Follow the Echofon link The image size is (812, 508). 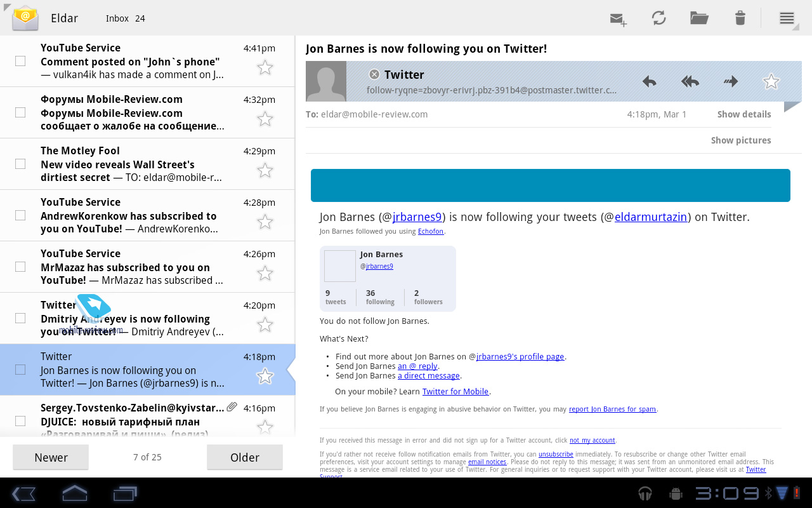[x=431, y=232]
